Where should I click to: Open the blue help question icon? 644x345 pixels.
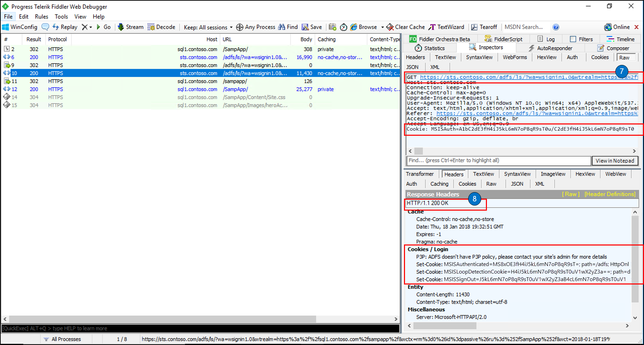[x=556, y=27]
